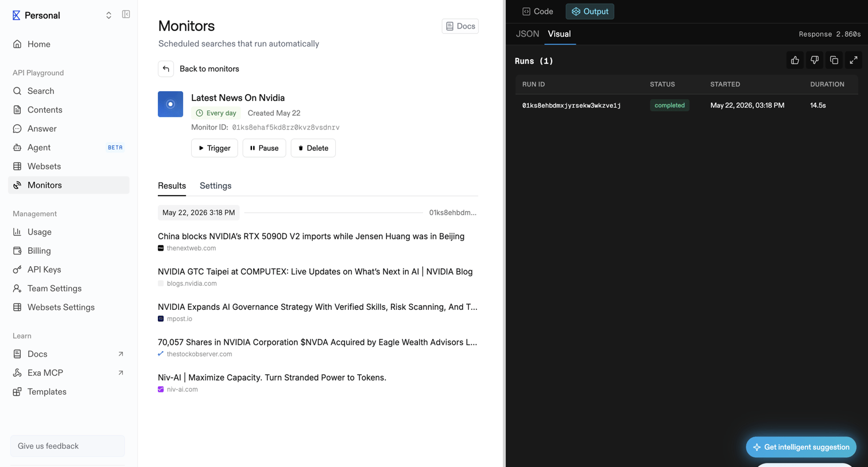This screenshot has height=467, width=868.
Task: Click the 14.5s duration cell
Action: tap(818, 106)
